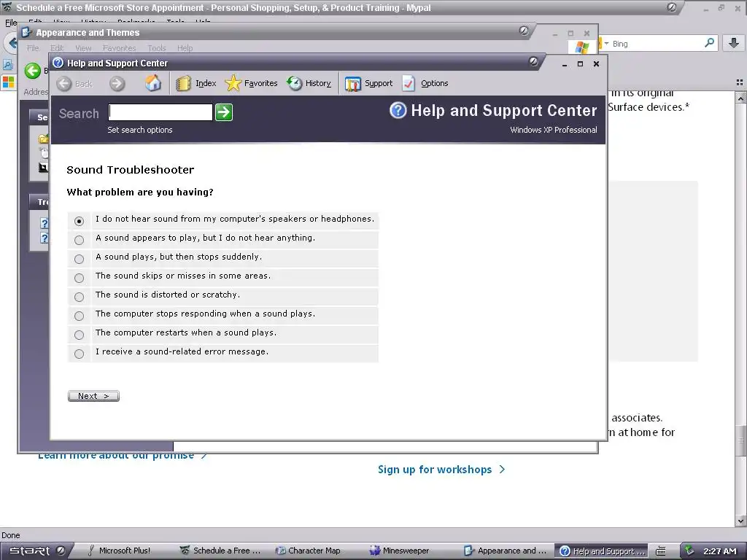Click the Start button
This screenshot has width=747, height=560.
(x=36, y=551)
